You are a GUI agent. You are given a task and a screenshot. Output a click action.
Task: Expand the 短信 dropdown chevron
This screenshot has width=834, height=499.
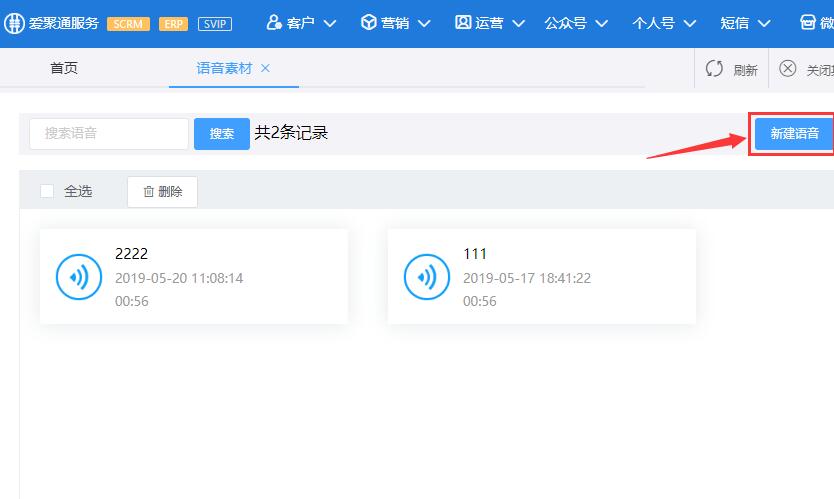(764, 23)
